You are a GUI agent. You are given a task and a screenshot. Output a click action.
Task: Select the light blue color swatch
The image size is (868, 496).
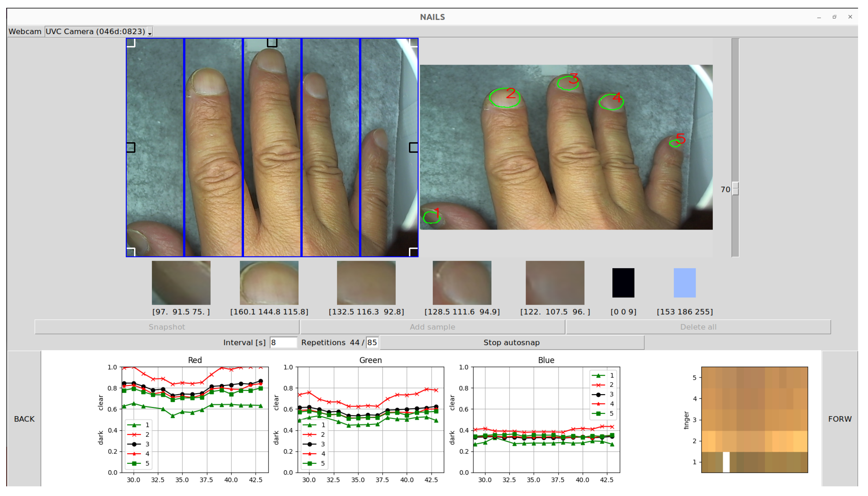point(684,282)
